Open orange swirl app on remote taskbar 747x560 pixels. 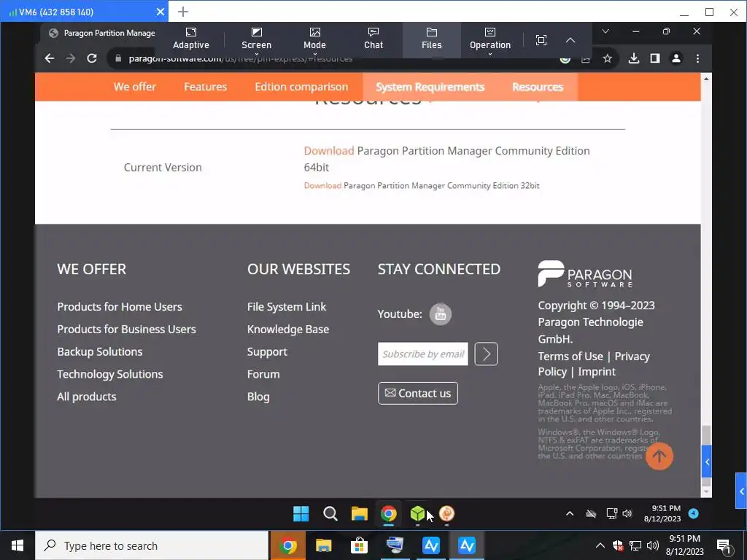coord(446,514)
